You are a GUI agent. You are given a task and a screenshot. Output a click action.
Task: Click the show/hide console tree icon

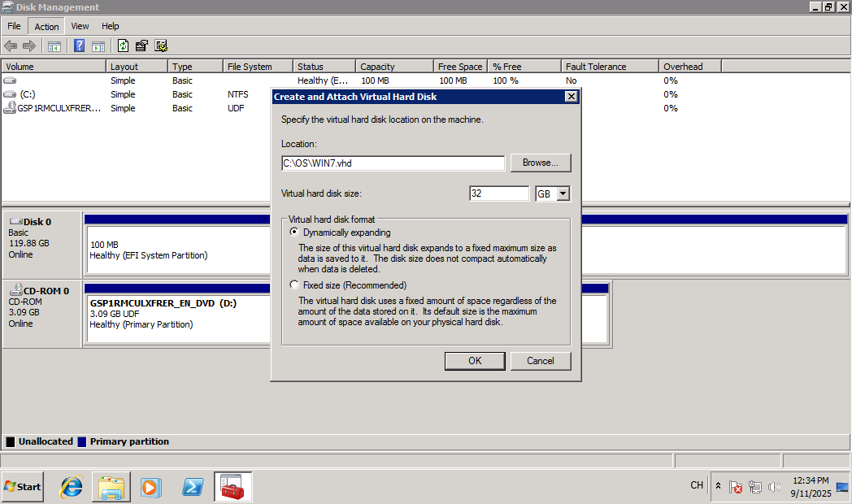[54, 46]
